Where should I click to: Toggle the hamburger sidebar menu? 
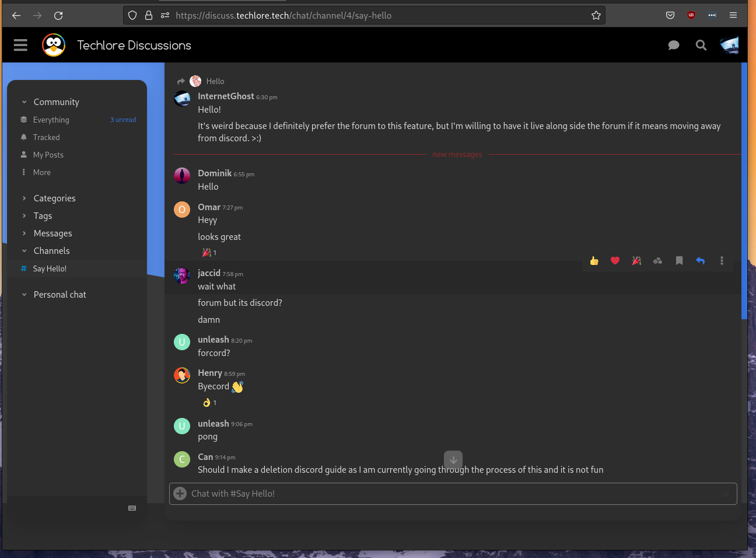pyautogui.click(x=20, y=45)
